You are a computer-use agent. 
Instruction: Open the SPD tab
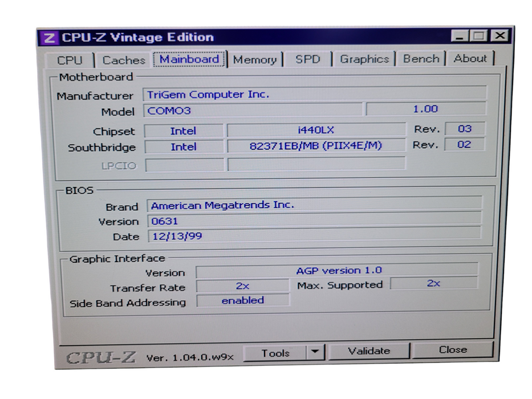pos(308,59)
